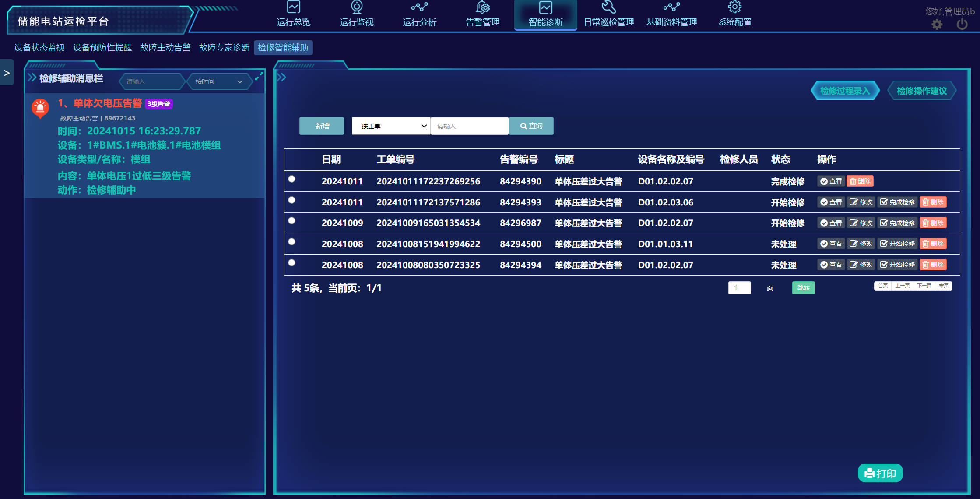Expand the message panel fullscreen icon
This screenshot has width=980, height=499.
click(x=259, y=76)
